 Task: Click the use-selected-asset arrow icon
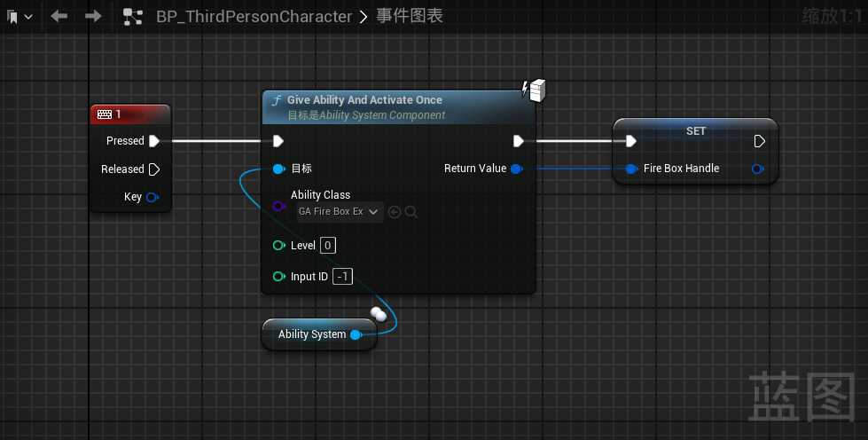395,212
